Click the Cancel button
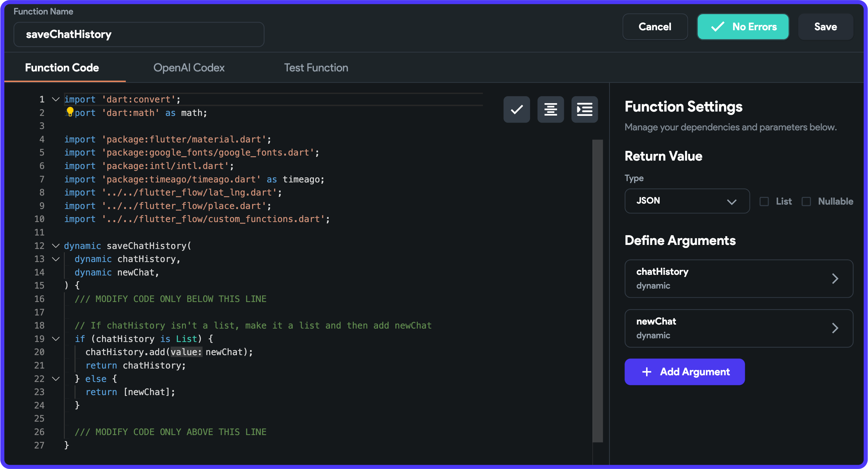The image size is (868, 469). click(655, 27)
